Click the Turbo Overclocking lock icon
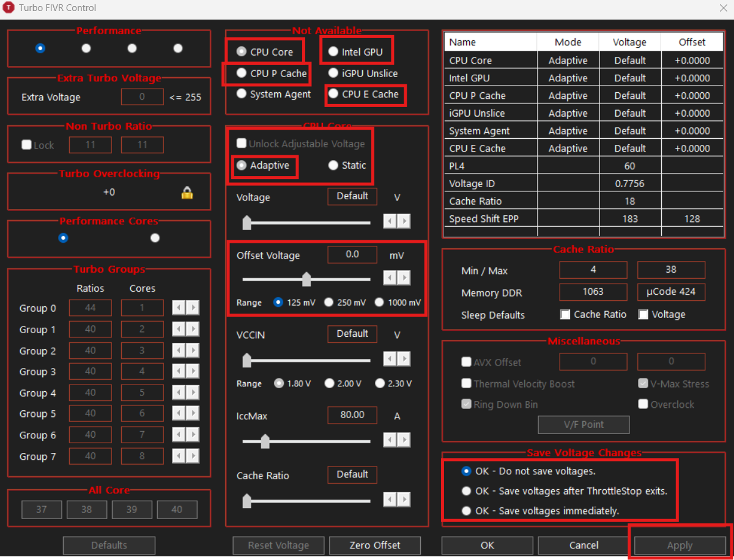The image size is (734, 560). point(187,193)
